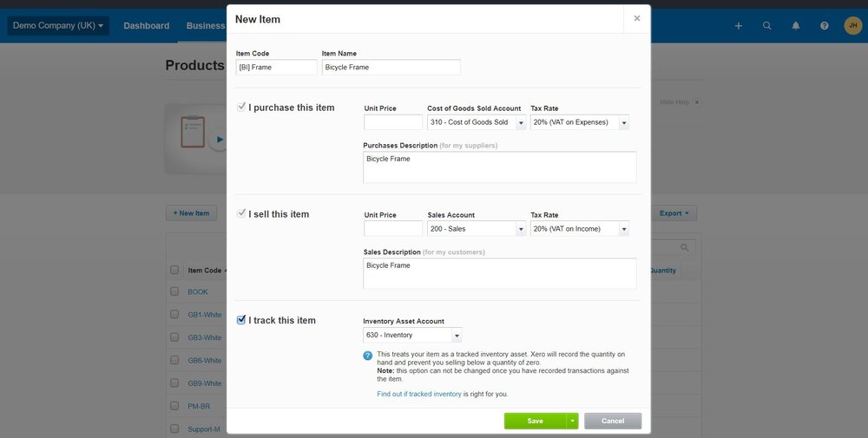Toggle the I sell this item checkbox
The height and width of the screenshot is (438, 868).
coord(241,213)
